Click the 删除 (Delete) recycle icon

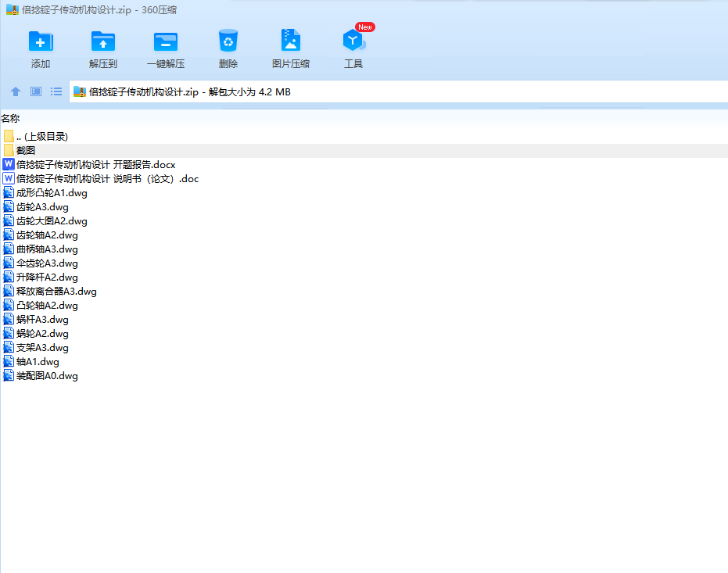click(x=228, y=41)
